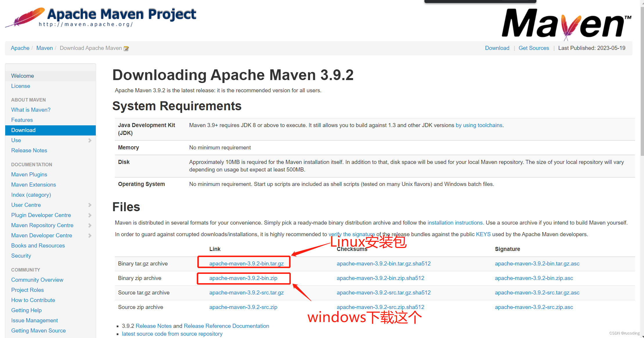Open Issue Management link
This screenshot has height=338, width=644.
point(35,321)
